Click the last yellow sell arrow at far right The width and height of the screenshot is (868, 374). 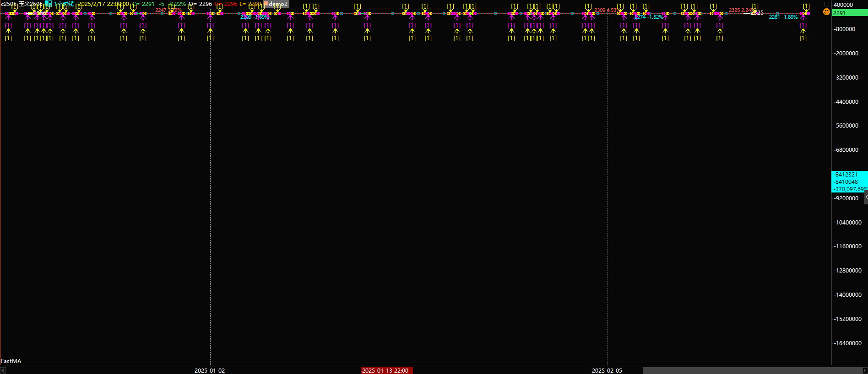(x=806, y=9)
